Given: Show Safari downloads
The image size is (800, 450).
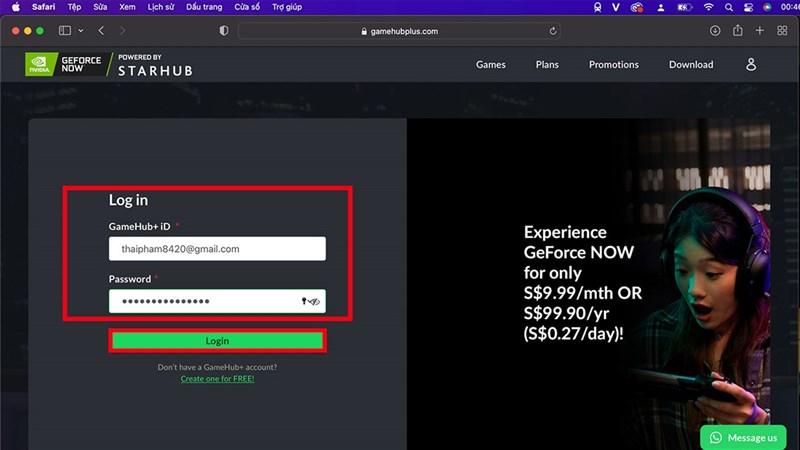Looking at the screenshot, I should 715,31.
